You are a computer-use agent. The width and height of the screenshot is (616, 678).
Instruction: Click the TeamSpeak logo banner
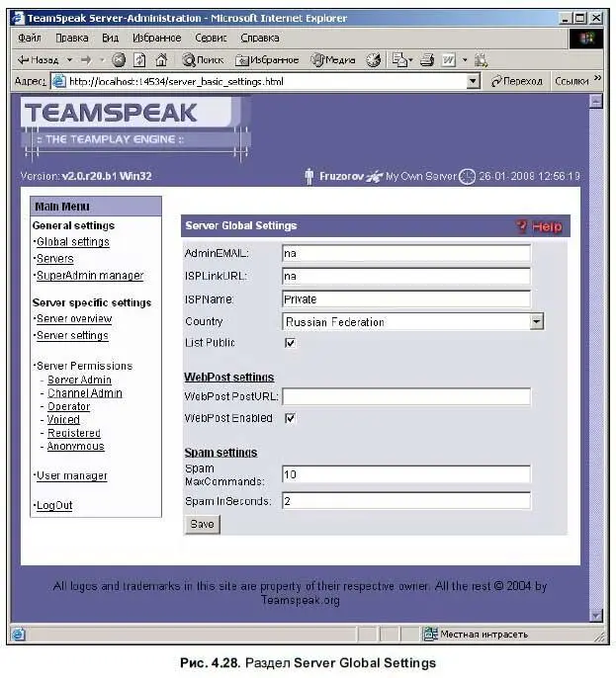pyautogui.click(x=135, y=127)
